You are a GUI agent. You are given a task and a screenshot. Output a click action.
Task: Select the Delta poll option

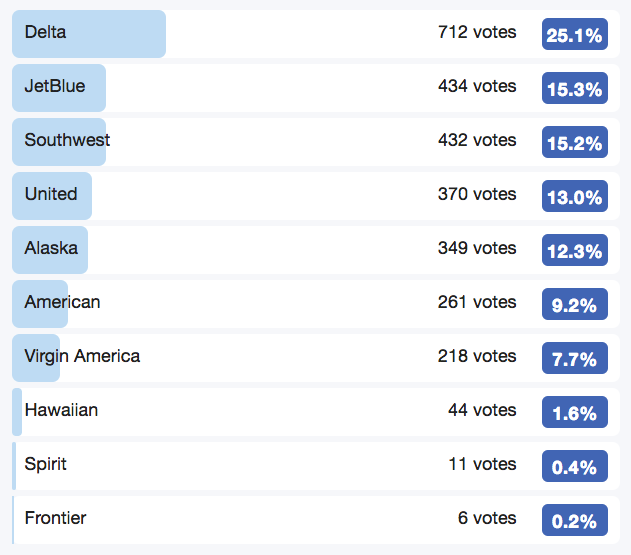point(316,34)
